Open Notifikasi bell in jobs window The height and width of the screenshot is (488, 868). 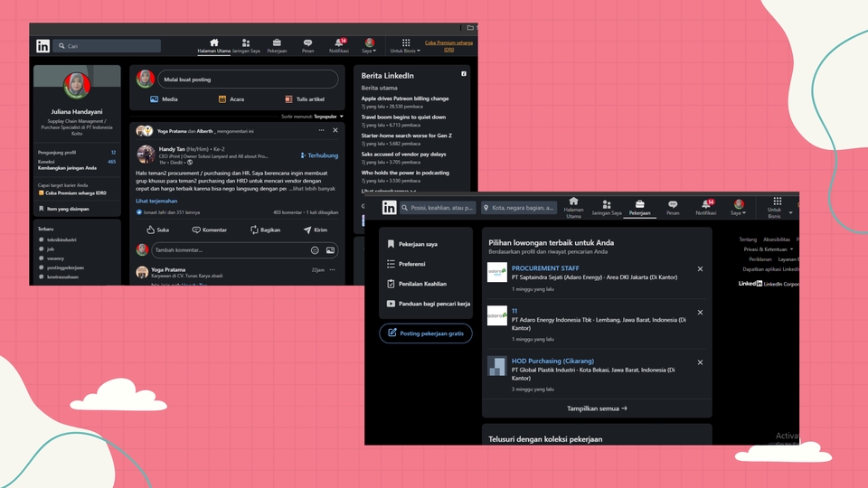[x=706, y=208]
